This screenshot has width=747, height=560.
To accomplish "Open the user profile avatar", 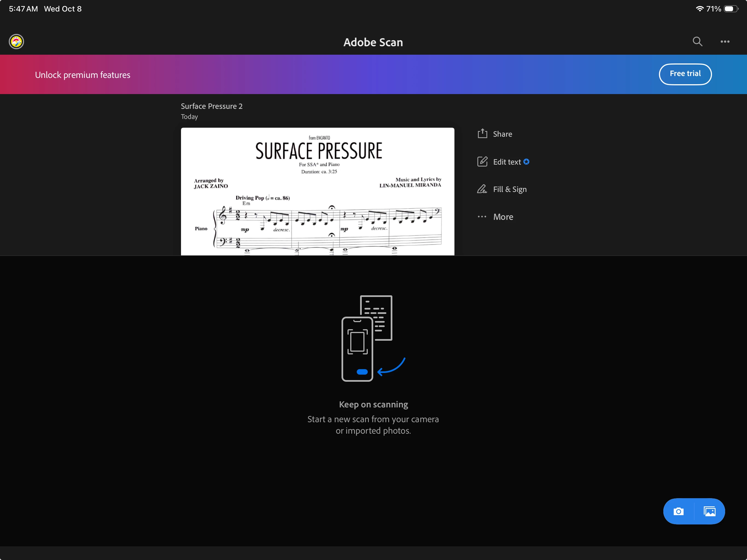I will pos(16,42).
